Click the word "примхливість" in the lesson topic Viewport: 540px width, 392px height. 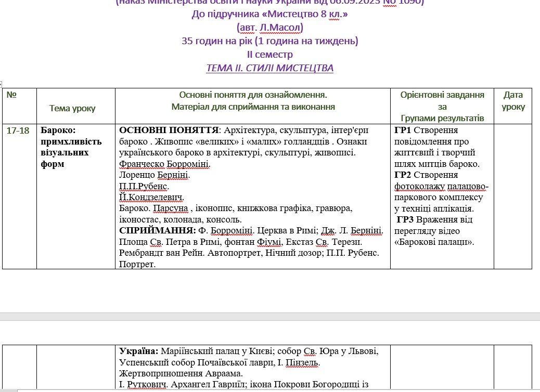coord(71,141)
